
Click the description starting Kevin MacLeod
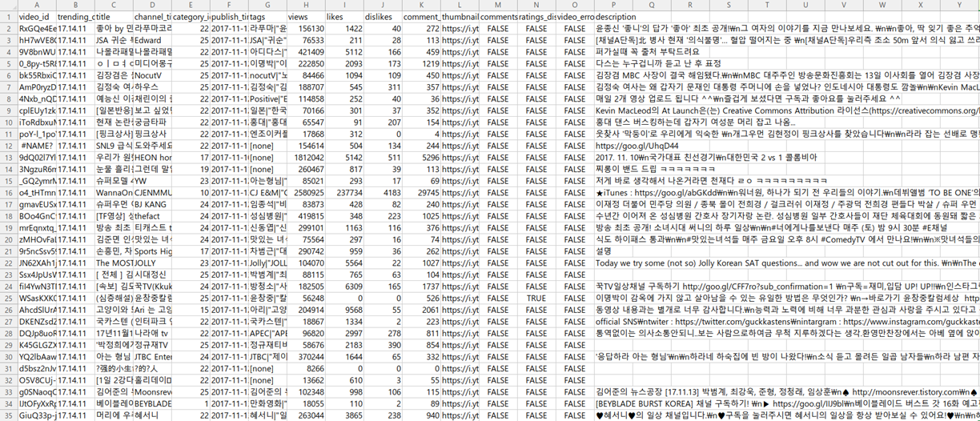click(787, 110)
